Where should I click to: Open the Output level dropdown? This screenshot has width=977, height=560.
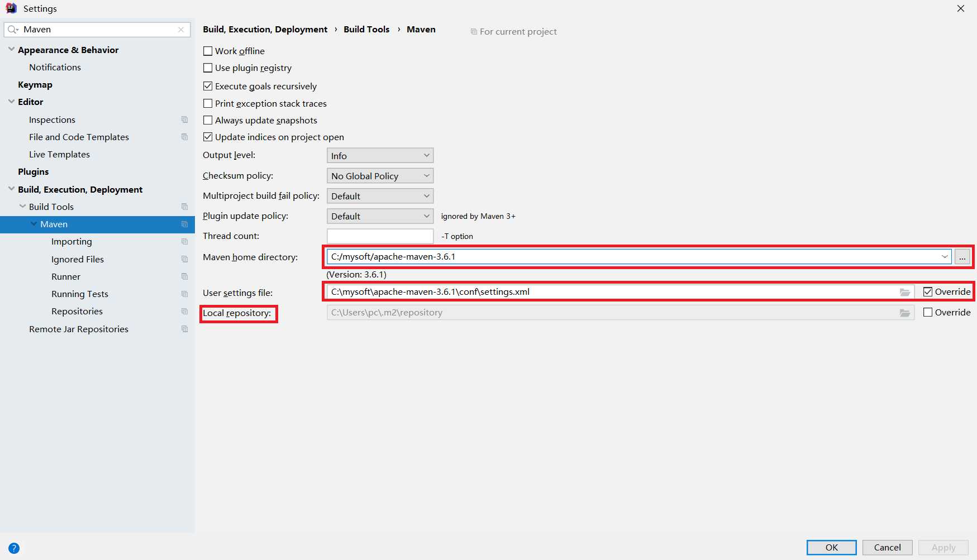(380, 156)
